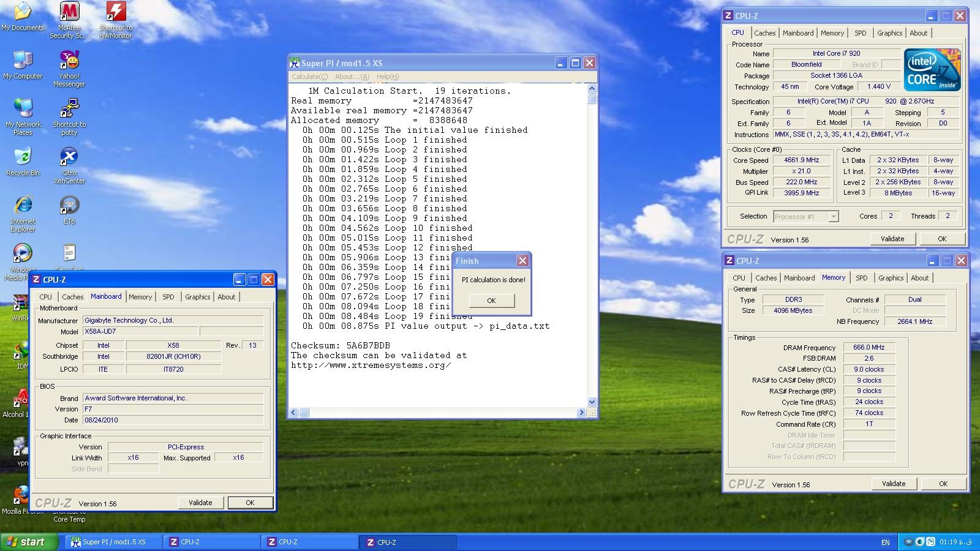
Task: Click Validate in CPU-Z Mainboard window
Action: 200,503
